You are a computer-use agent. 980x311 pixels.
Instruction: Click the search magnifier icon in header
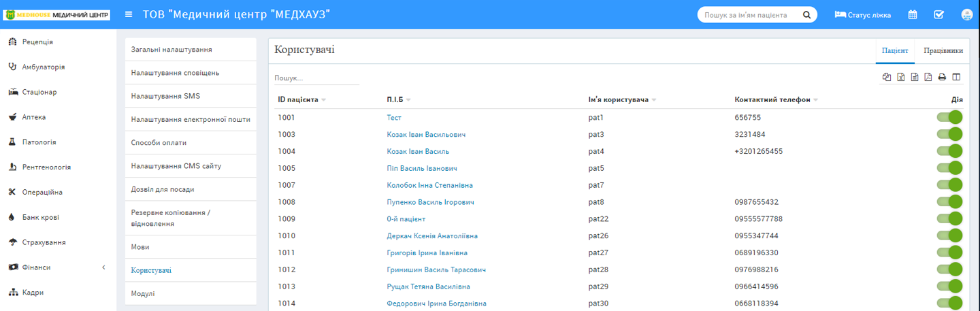806,14
